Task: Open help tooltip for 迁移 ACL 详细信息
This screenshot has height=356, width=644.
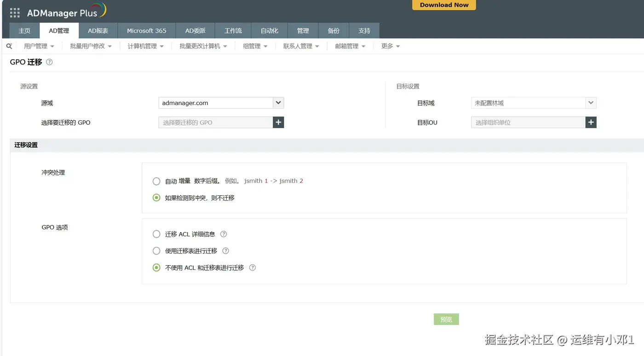Action: pos(223,234)
